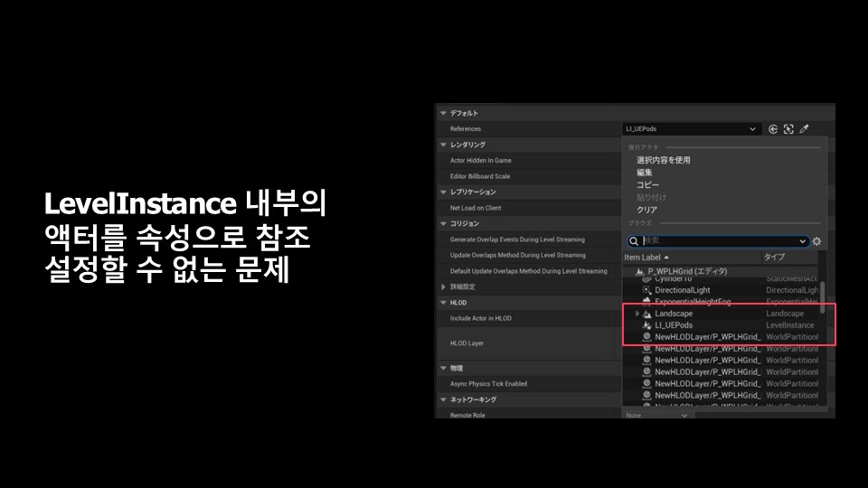Expand the Landscape tree row

(x=637, y=314)
